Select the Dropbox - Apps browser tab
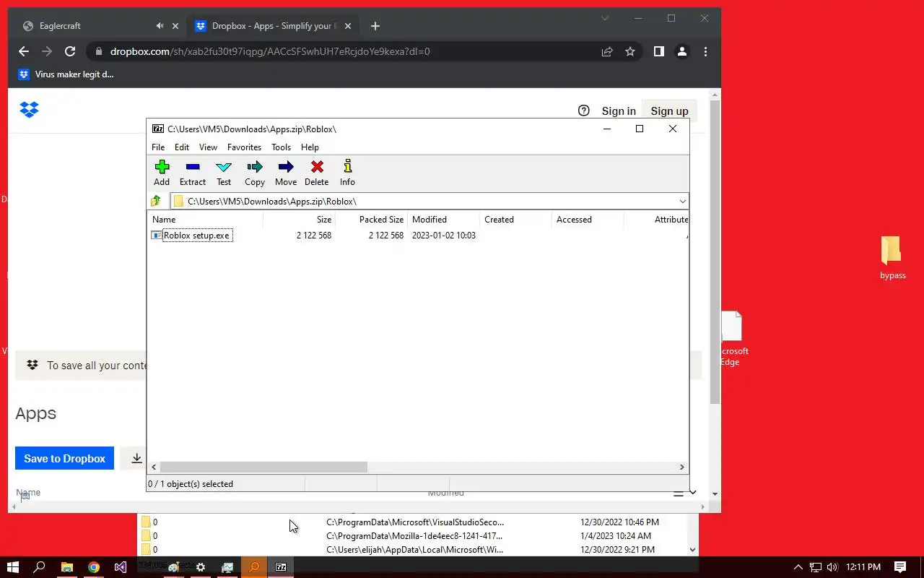 [x=271, y=26]
